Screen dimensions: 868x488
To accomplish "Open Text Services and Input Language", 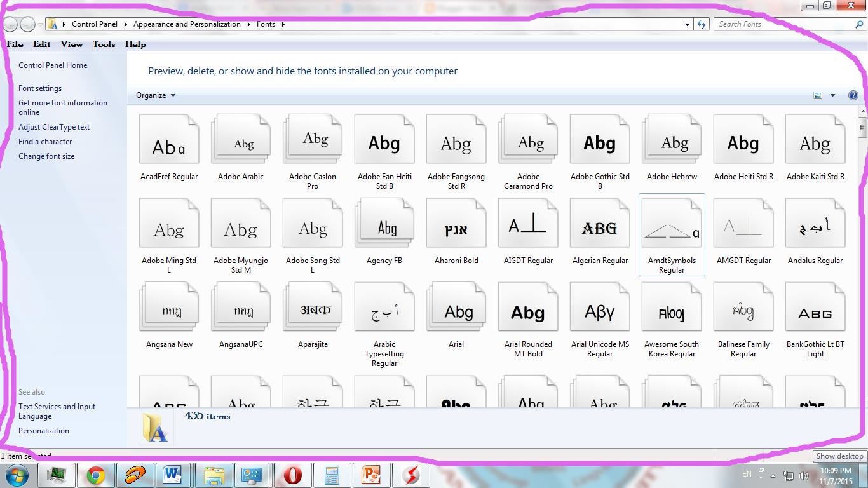I will [x=57, y=411].
